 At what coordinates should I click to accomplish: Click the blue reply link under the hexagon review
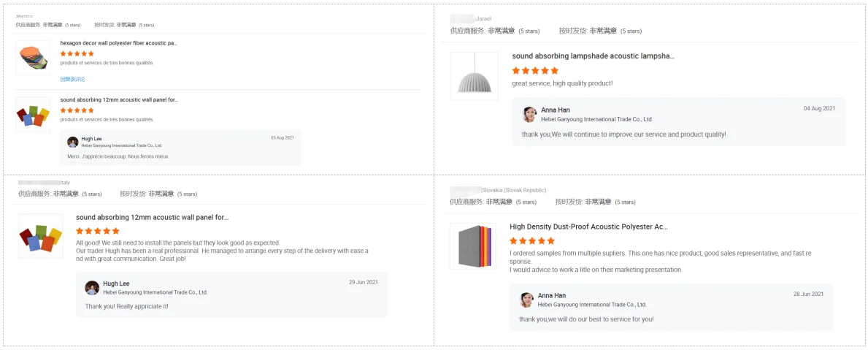72,79
